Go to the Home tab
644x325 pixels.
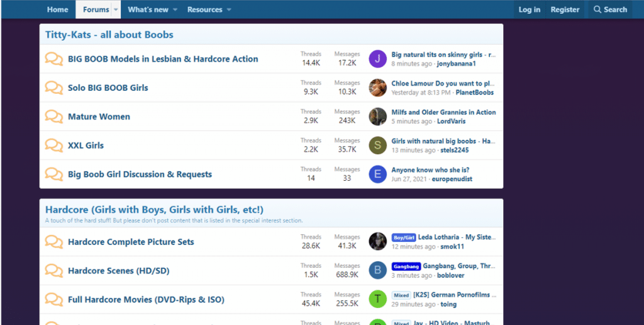(x=57, y=9)
